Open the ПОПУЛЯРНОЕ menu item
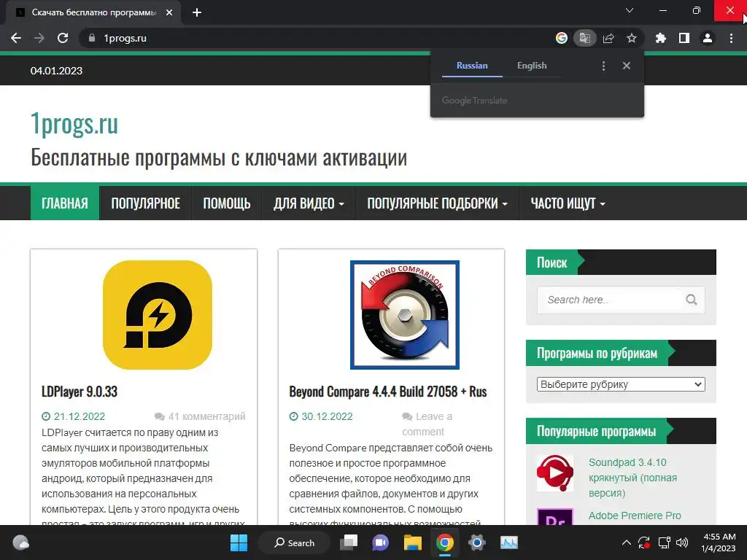Screen dimensions: 747x560 [145, 203]
